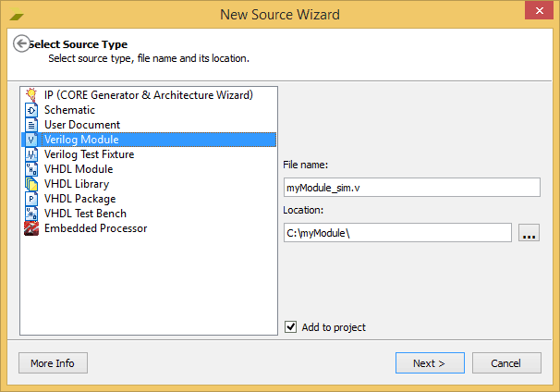
Task: Click the Verilog Module V icon
Action: [x=31, y=140]
